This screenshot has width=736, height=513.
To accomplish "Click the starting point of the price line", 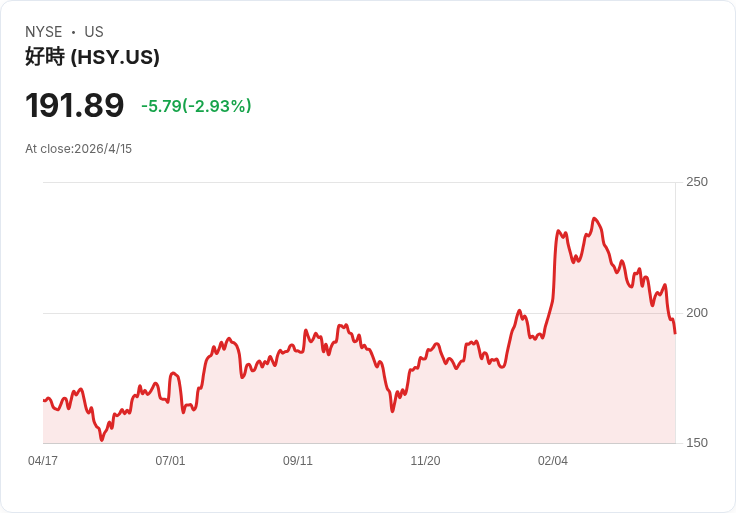I will click(x=44, y=400).
